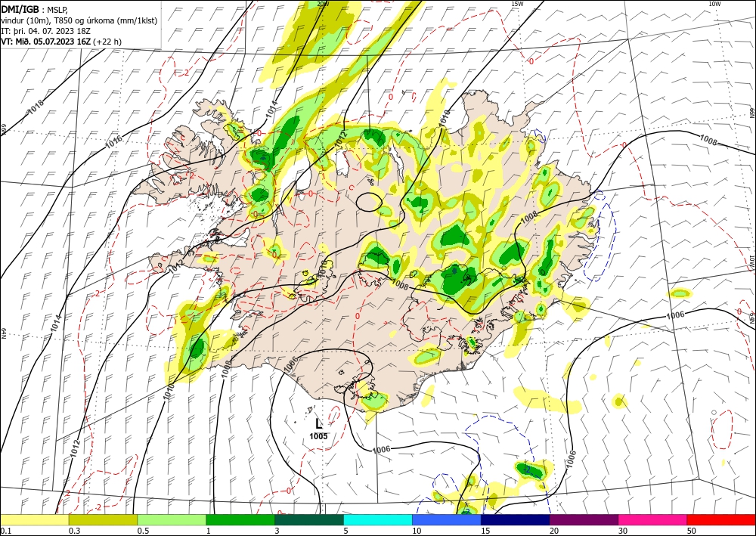
Task: Click the light green 0.5–1 legend band
Action: pos(172,519)
